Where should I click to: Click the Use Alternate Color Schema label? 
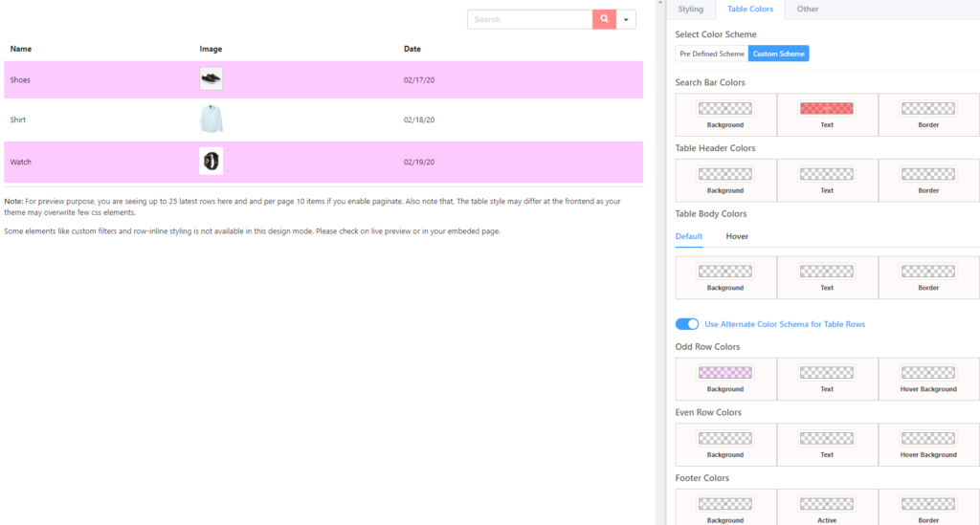[785, 324]
